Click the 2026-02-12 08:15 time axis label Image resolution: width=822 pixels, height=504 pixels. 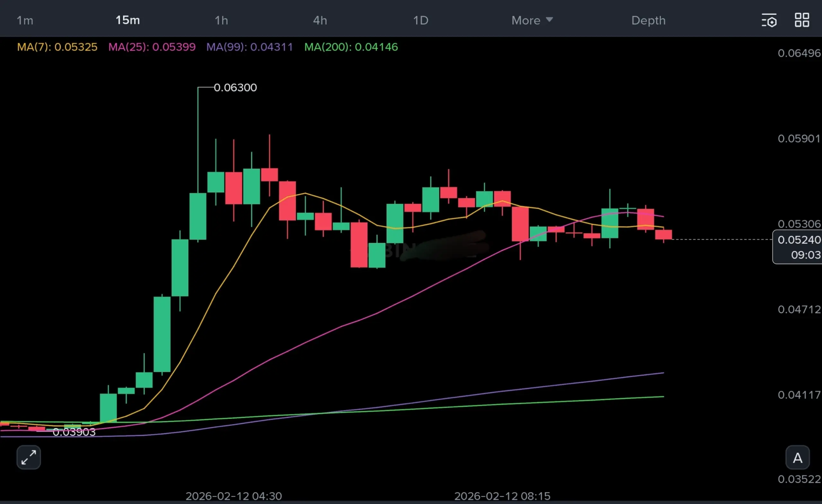pyautogui.click(x=502, y=496)
